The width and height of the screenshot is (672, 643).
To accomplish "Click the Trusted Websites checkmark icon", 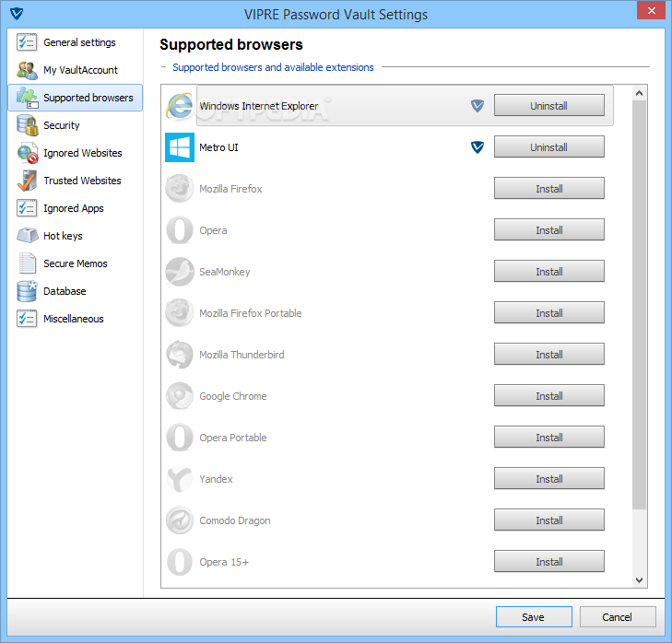I will point(27,181).
